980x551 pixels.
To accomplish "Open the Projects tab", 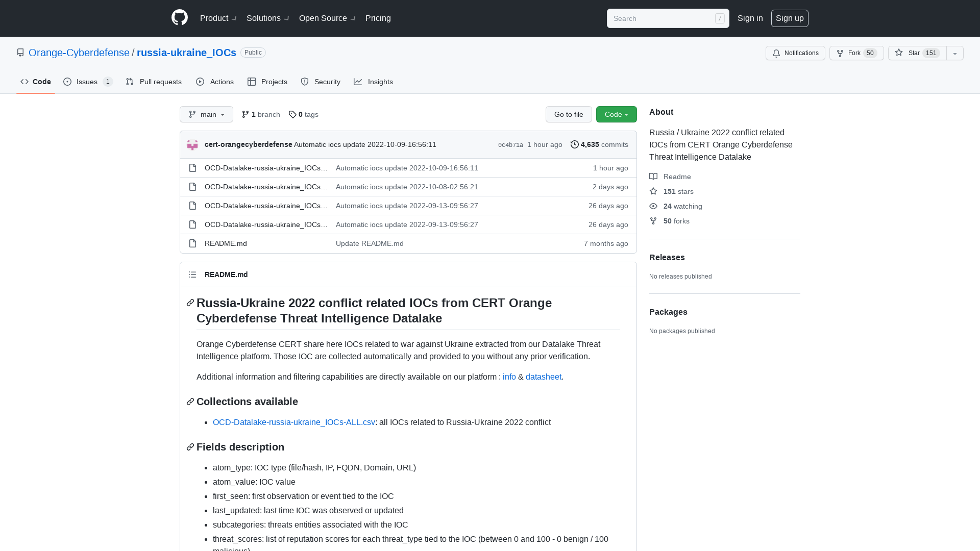I will tap(267, 82).
